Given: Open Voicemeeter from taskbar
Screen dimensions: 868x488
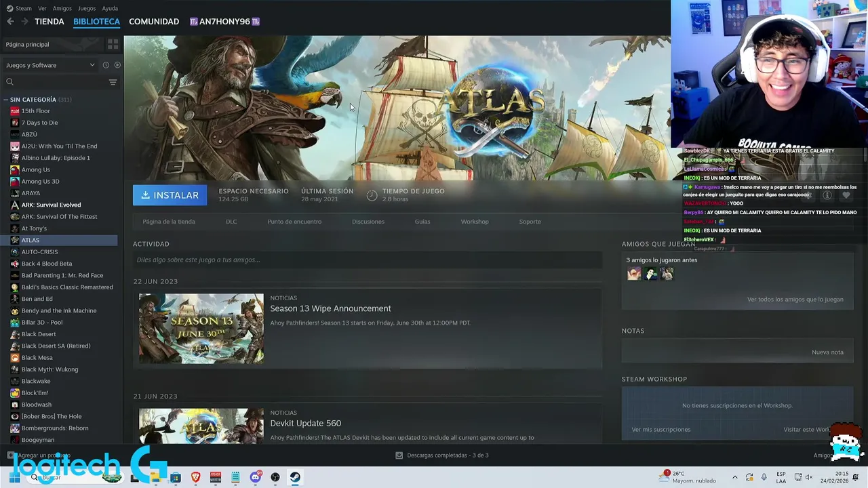Looking at the screenshot, I should tap(216, 477).
